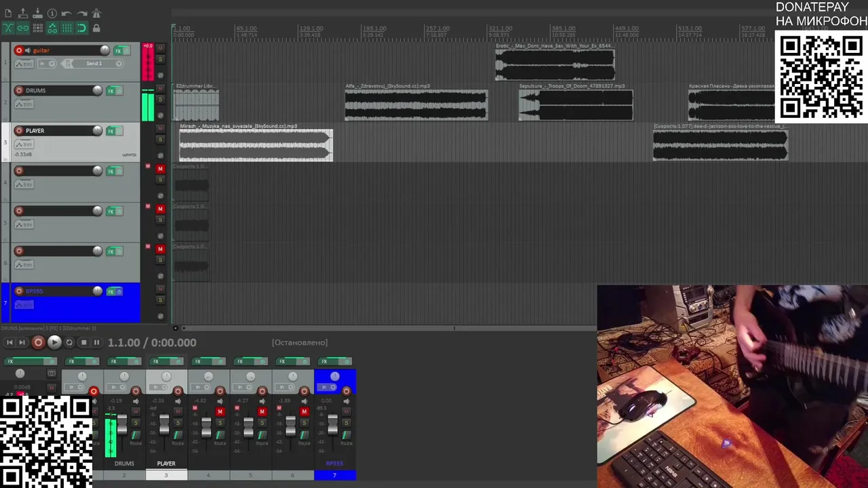Open trim envelope button on guitar track

point(24,64)
